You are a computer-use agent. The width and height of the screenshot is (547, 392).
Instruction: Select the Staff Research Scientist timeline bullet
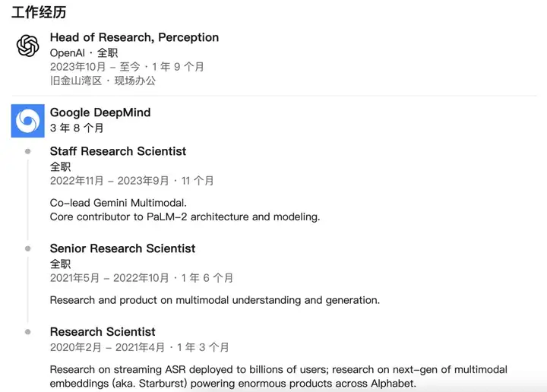click(x=28, y=151)
